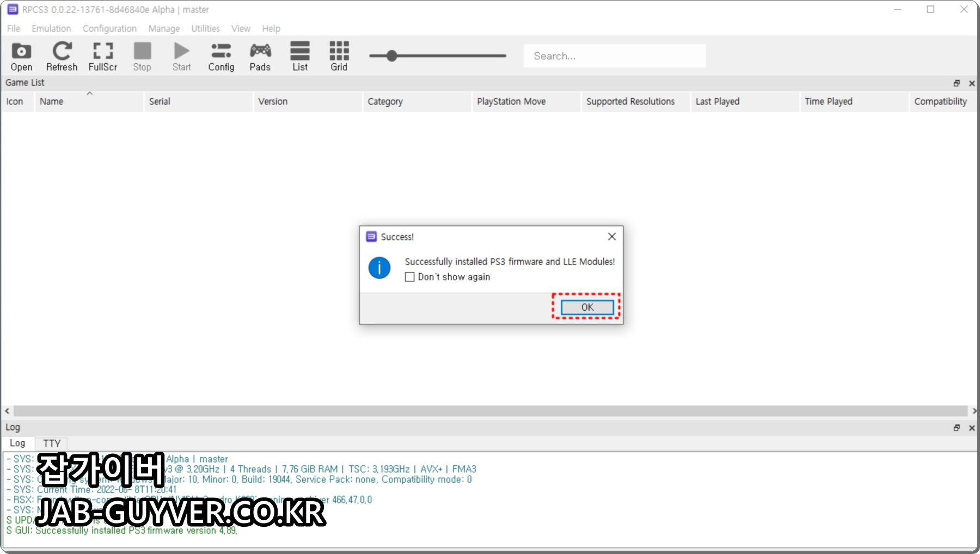Switch game list to List view
This screenshot has height=554, width=980.
[x=300, y=57]
